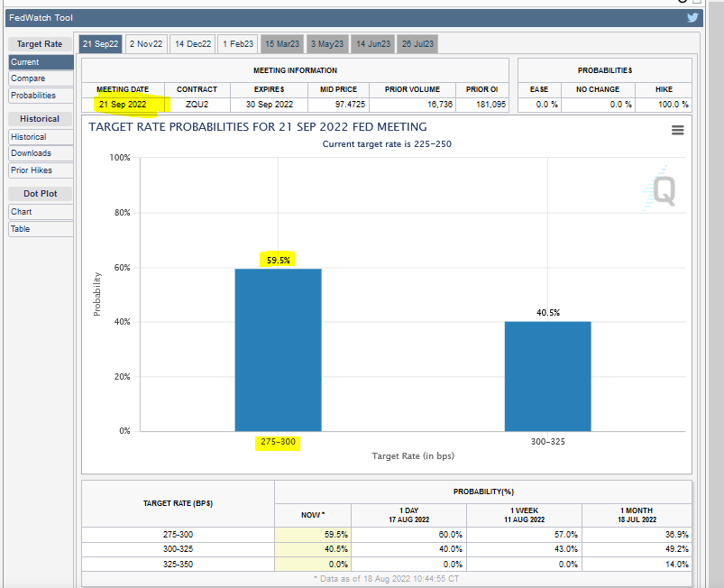The image size is (724, 588).
Task: Click the 300-325 probability bar
Action: [547, 376]
